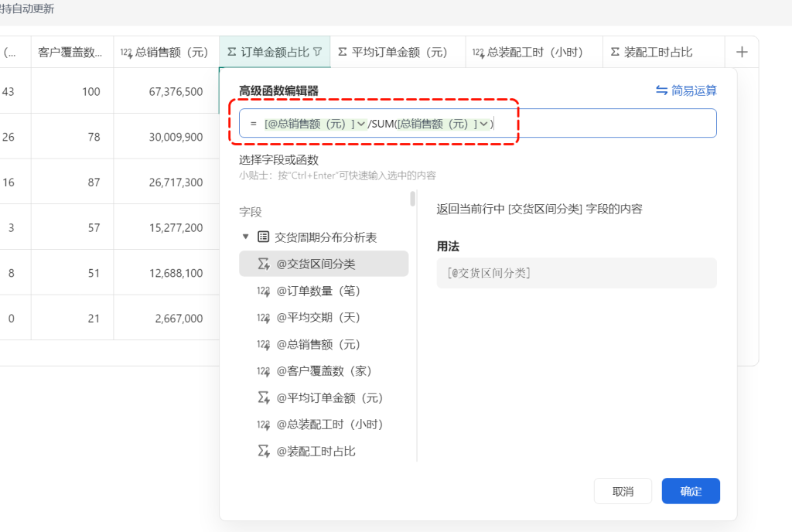Click the 123 icon beside @总销售额（元）

point(263,345)
